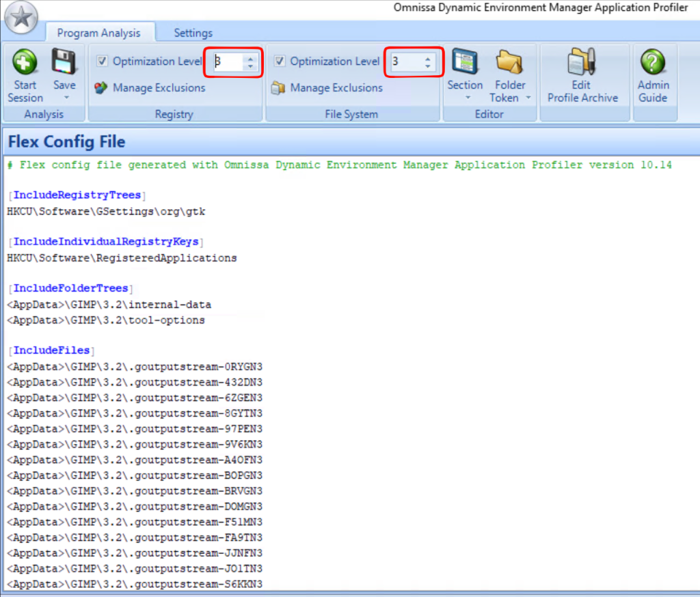The height and width of the screenshot is (597, 700).
Task: Expand the Section dropdown arrow
Action: coord(468,97)
